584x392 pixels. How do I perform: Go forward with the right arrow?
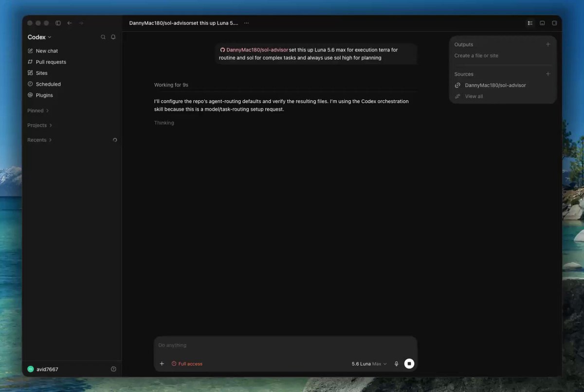coord(81,23)
